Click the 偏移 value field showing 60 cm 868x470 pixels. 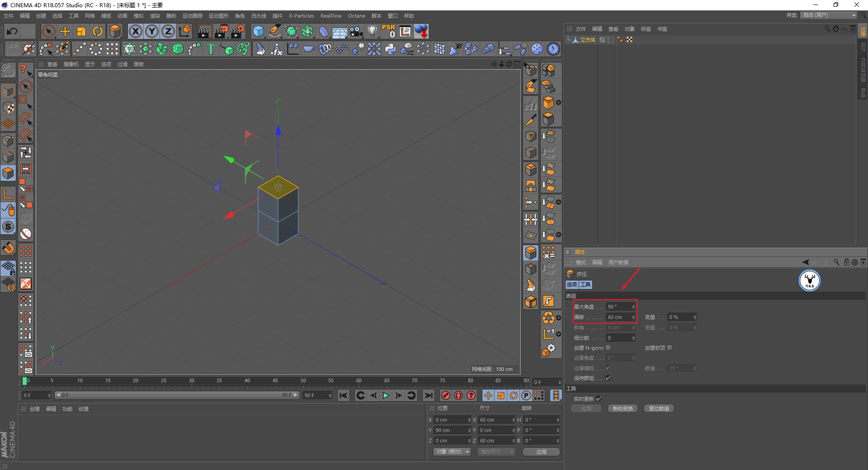[618, 317]
